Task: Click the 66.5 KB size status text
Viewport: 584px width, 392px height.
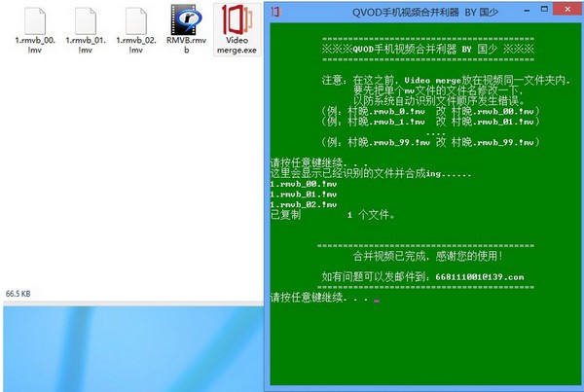Action: tap(18, 294)
